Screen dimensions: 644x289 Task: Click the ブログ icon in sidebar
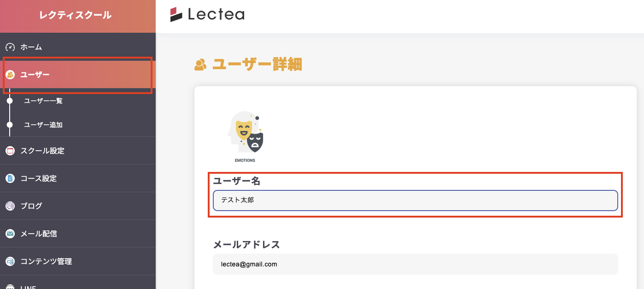coord(10,206)
